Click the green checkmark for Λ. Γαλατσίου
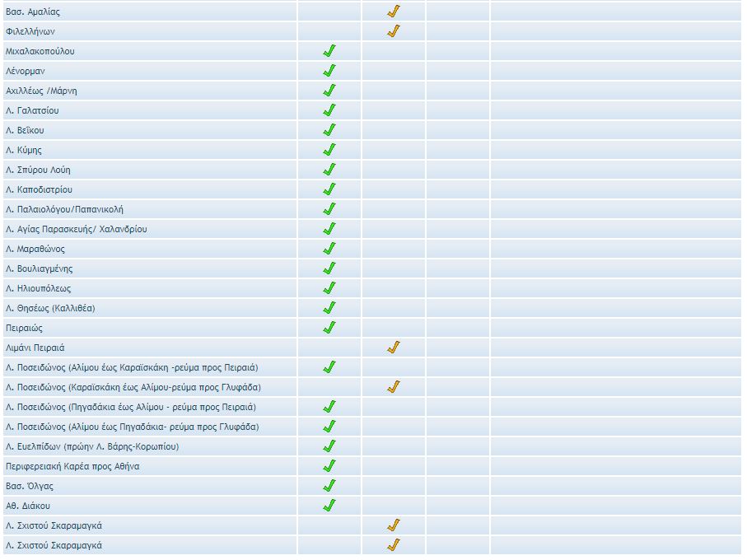 329,110
